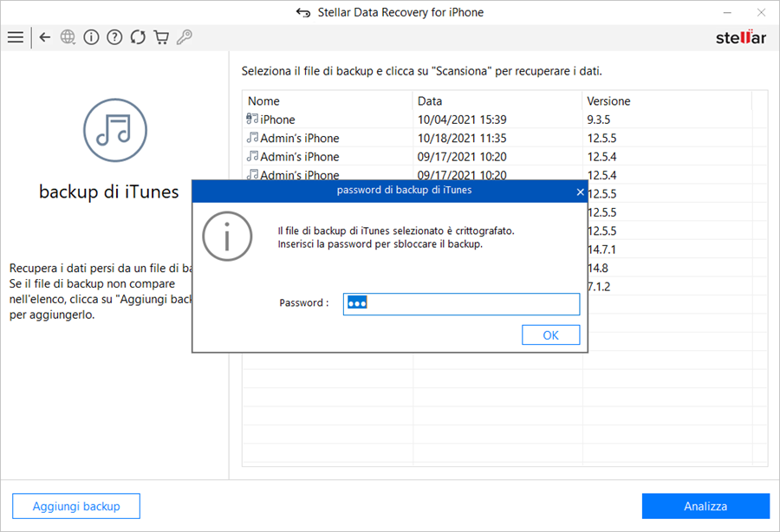Viewport: 780px width, 532px height.
Task: Confirm the password with the OK button
Action: point(550,335)
